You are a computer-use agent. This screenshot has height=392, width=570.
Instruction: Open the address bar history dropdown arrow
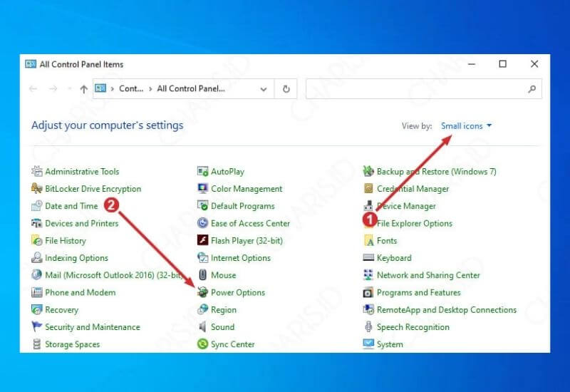(264, 89)
